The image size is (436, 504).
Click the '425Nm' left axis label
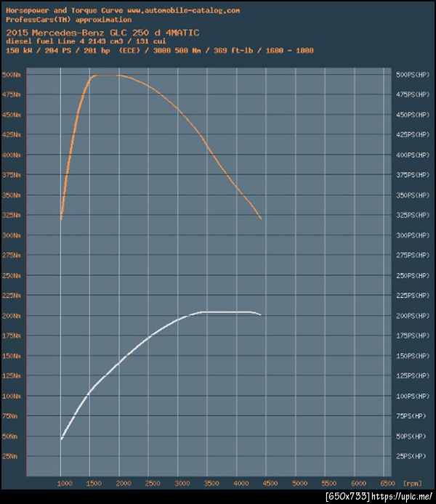pyautogui.click(x=11, y=134)
